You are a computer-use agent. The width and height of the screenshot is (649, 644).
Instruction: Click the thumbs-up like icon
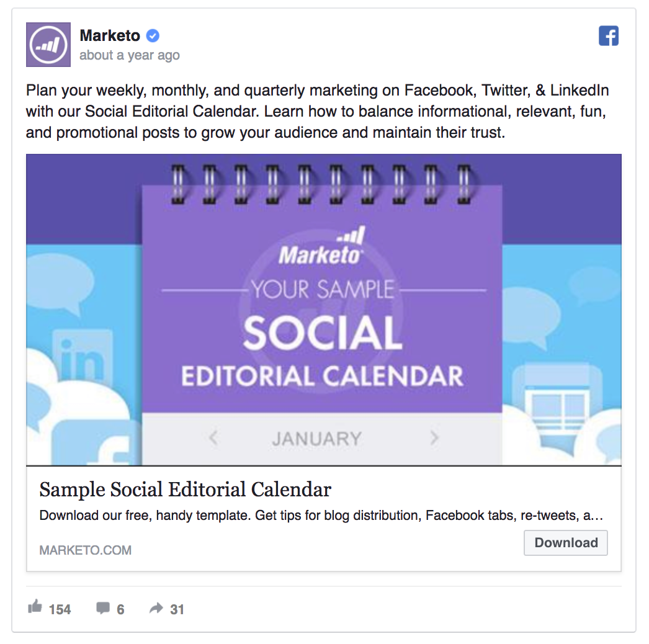pos(35,607)
